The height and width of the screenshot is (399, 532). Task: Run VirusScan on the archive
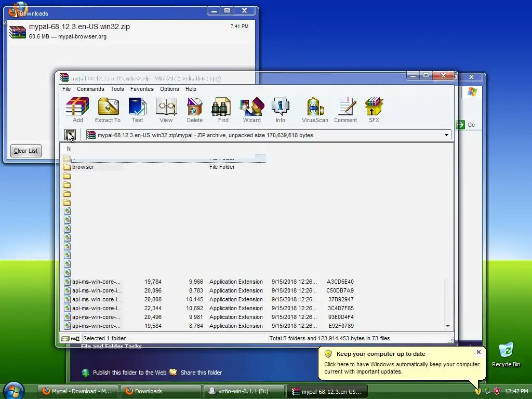(x=315, y=110)
